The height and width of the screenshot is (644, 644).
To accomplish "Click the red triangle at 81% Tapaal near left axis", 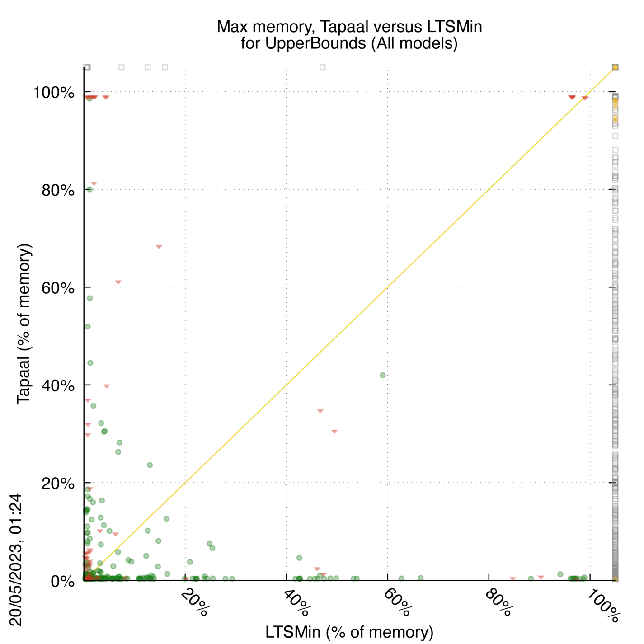I will pos(94,184).
